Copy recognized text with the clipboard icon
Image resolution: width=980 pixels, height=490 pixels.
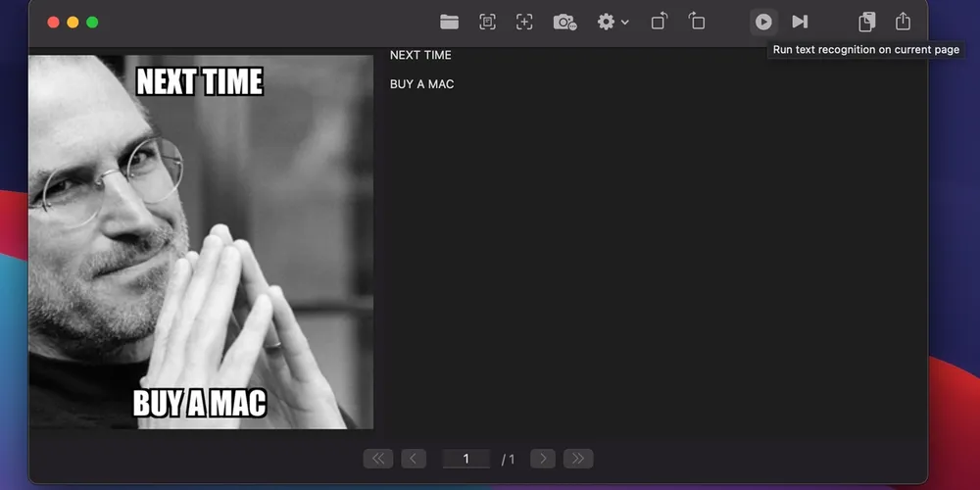click(866, 22)
